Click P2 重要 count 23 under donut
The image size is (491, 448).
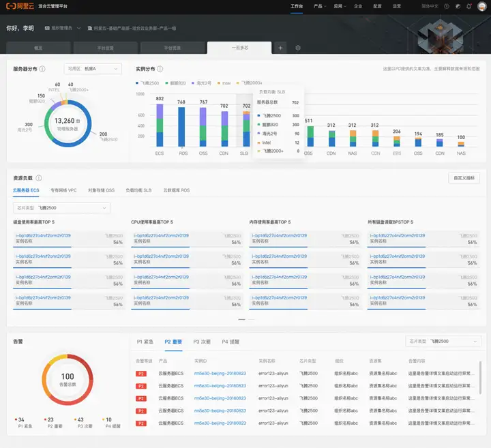click(x=50, y=419)
